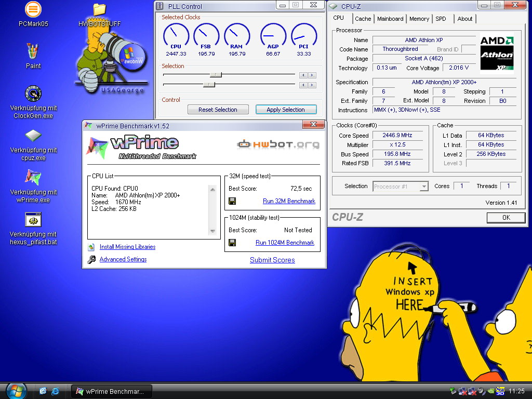
Task: Click the upper slider's left arrow button
Action: [x=303, y=75]
